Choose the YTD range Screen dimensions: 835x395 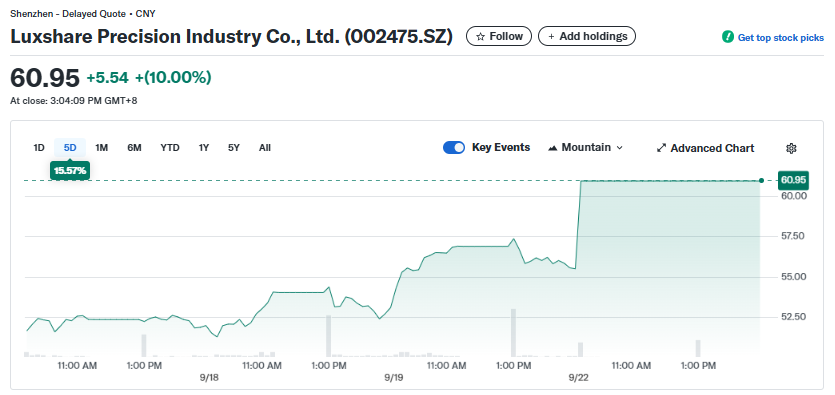click(170, 148)
